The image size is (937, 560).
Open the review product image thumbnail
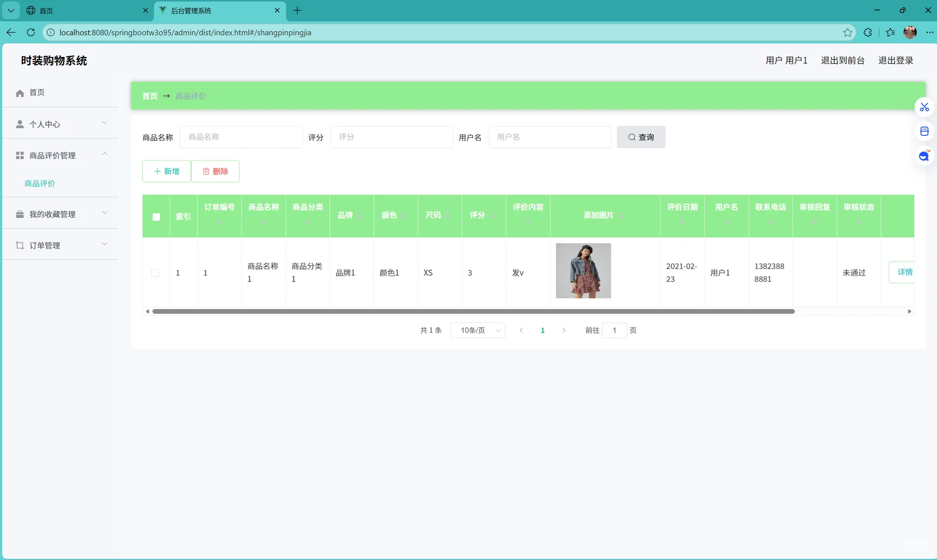click(x=583, y=271)
